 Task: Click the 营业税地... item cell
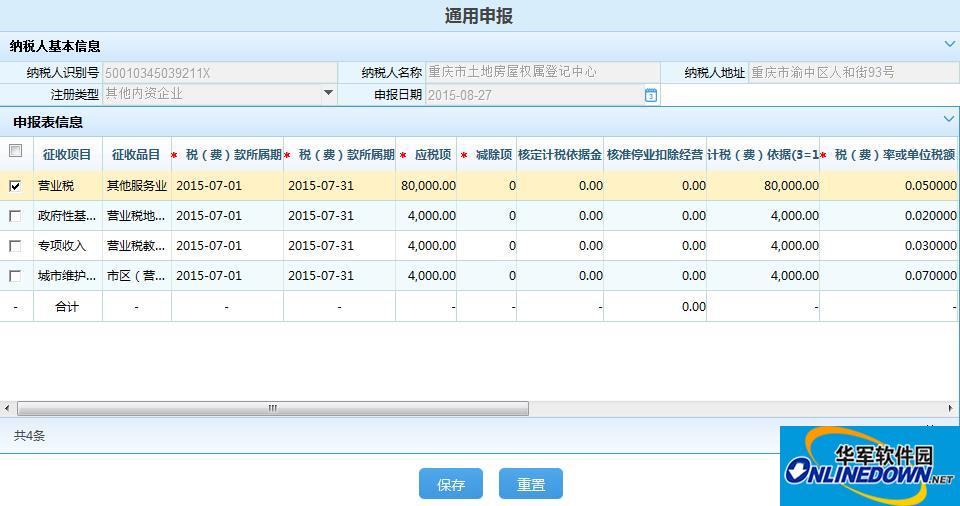click(x=137, y=216)
